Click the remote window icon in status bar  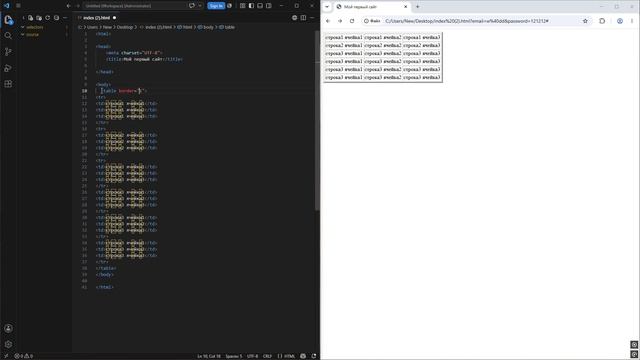[x=6, y=356]
